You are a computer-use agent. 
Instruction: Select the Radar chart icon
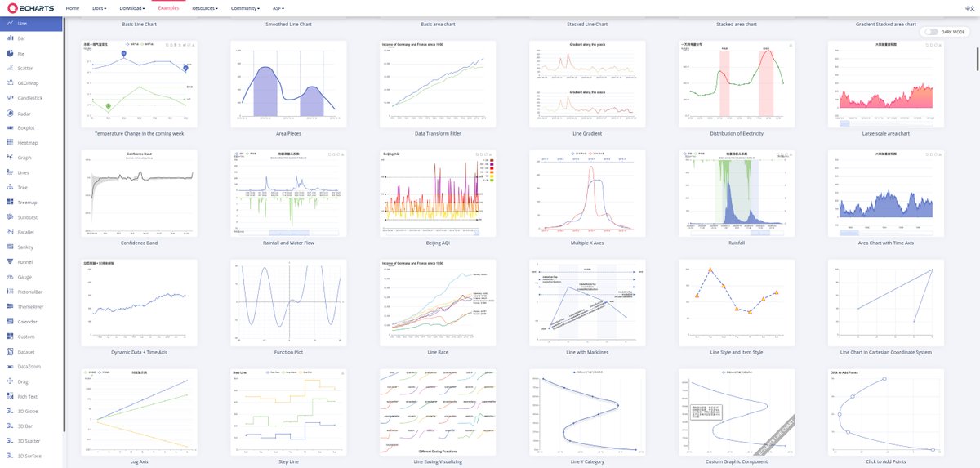click(x=8, y=113)
